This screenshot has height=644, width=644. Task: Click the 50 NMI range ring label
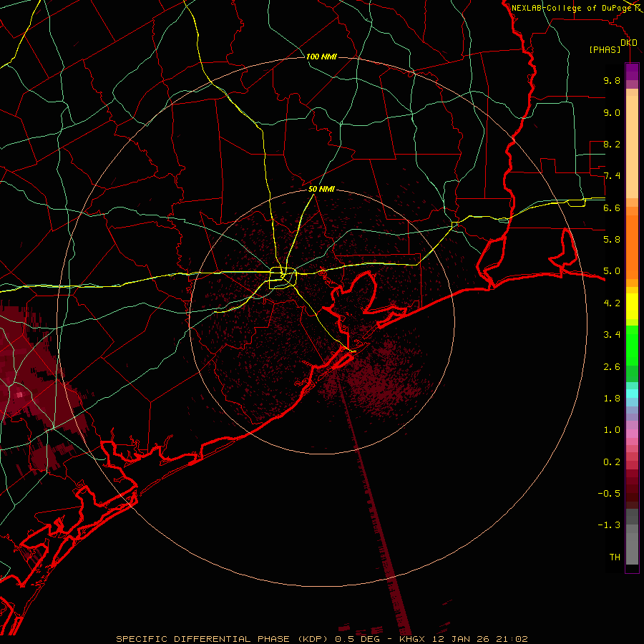point(321,190)
